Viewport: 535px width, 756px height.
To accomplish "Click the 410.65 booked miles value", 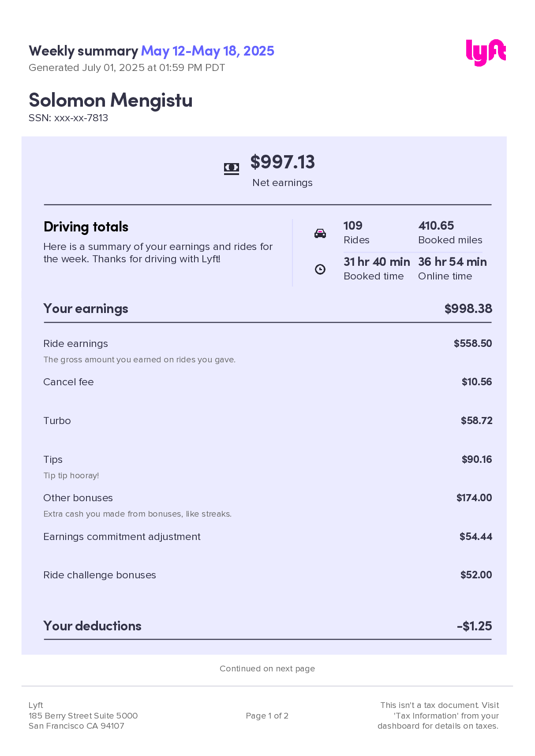I will click(x=436, y=226).
